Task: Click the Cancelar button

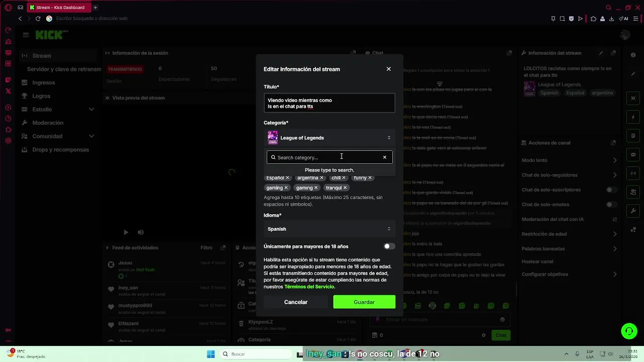Action: click(x=296, y=302)
